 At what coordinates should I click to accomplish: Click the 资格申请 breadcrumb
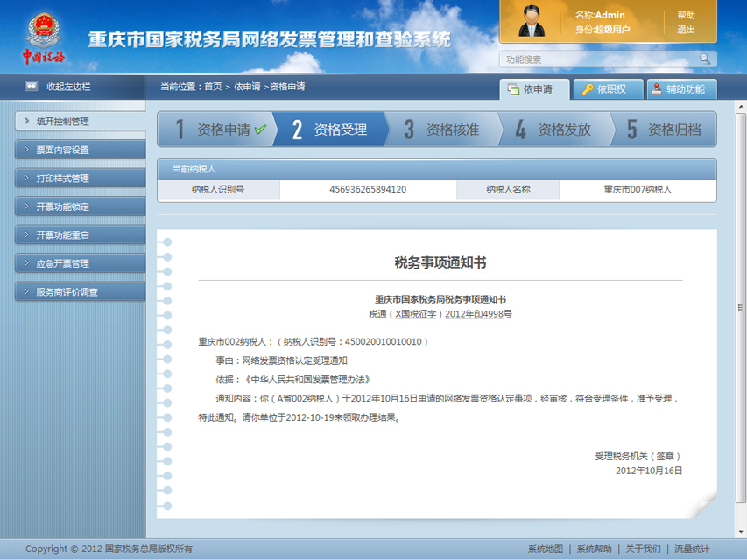pos(287,87)
